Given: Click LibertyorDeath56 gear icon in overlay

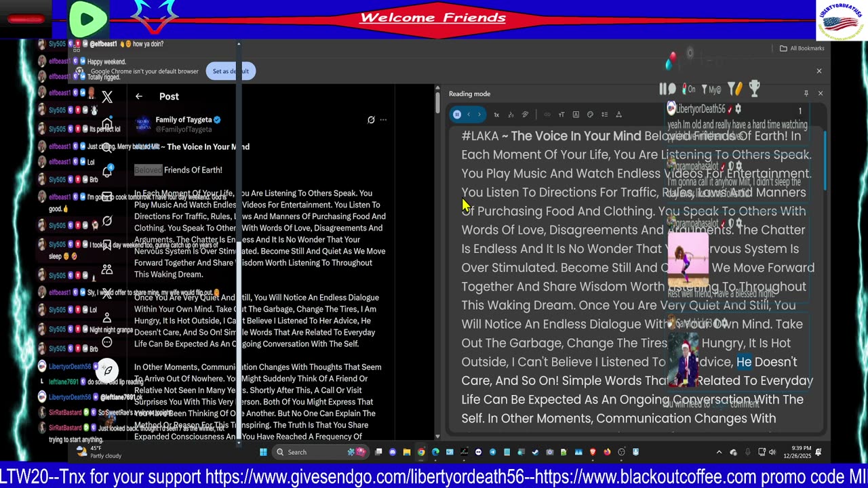Looking at the screenshot, I should pyautogui.click(x=738, y=108).
